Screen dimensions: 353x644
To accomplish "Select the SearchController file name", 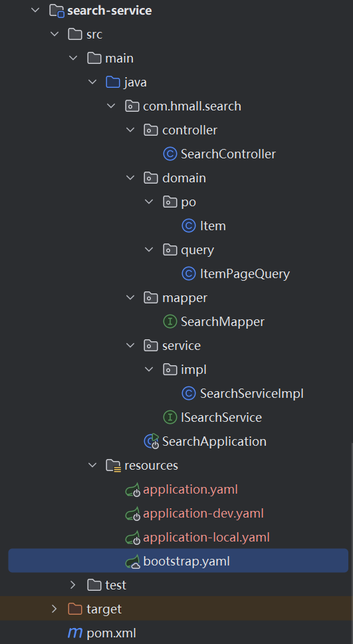I will point(228,154).
